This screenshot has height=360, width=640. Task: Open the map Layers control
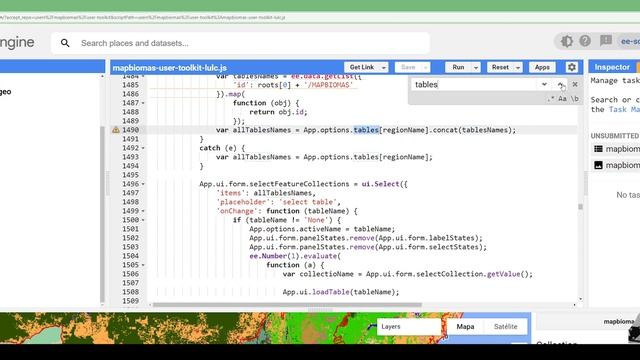point(409,327)
